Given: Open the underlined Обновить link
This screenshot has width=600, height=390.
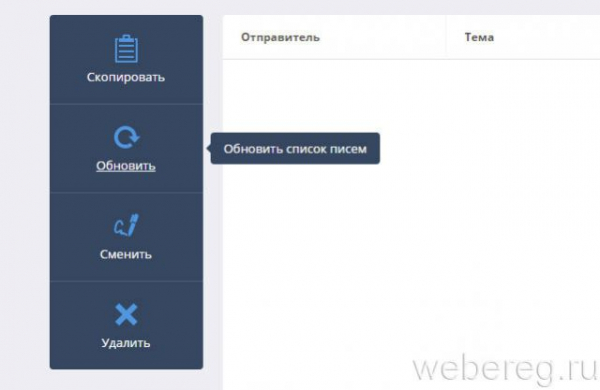Looking at the screenshot, I should tap(126, 166).
